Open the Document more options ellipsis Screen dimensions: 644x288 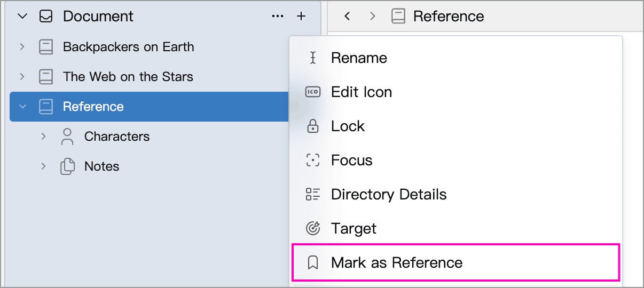(278, 17)
